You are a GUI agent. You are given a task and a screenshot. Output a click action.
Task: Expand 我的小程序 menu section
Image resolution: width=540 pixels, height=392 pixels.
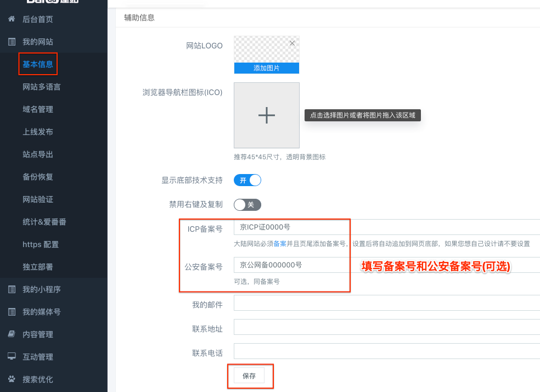coord(42,289)
